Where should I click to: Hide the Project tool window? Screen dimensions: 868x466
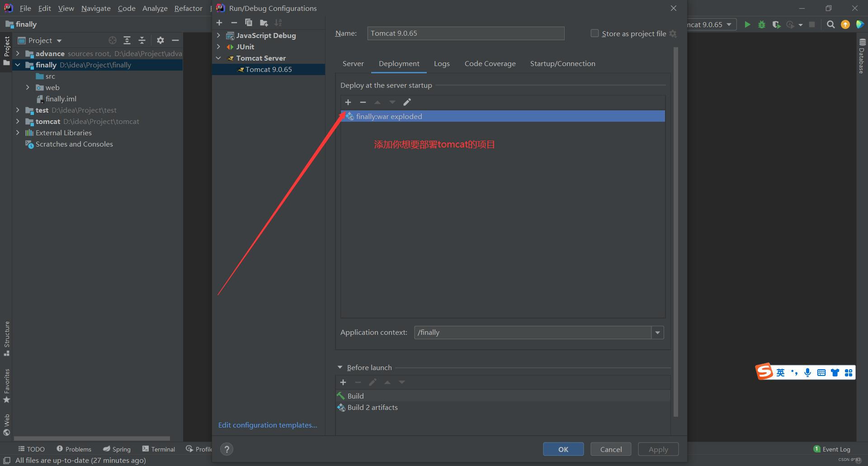pos(175,40)
